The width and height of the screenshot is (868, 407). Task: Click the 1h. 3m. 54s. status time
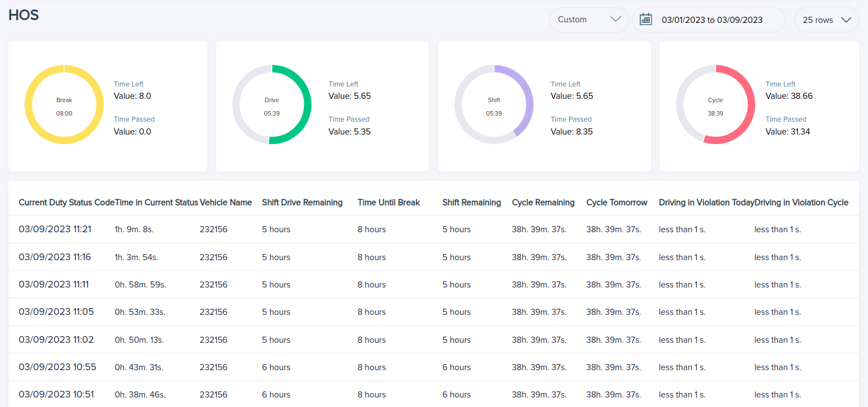136,257
